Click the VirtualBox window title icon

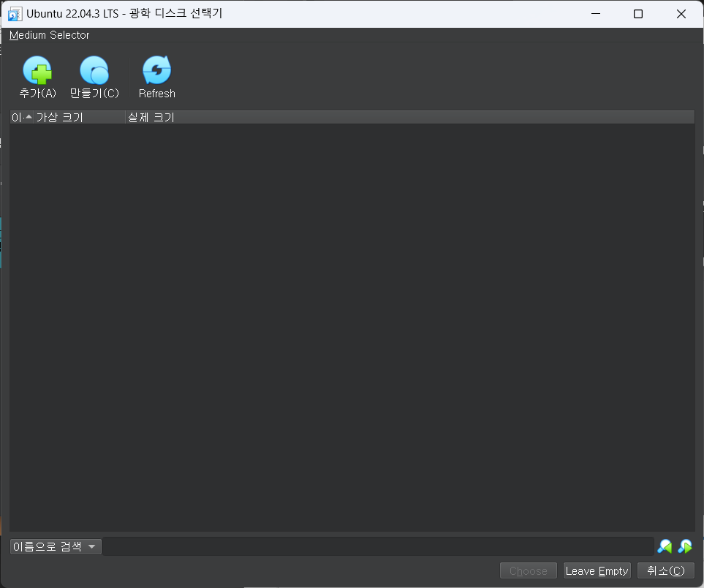coord(15,14)
